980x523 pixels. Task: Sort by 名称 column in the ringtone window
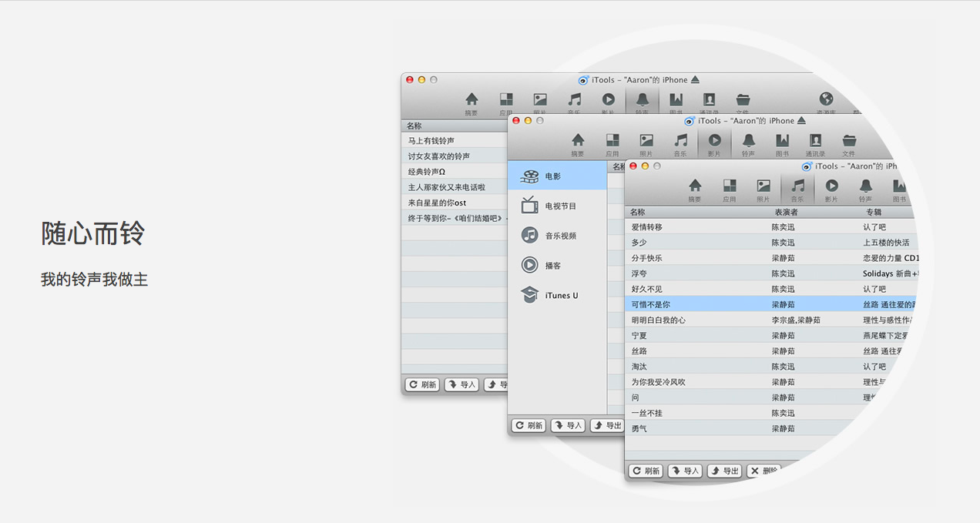(414, 126)
